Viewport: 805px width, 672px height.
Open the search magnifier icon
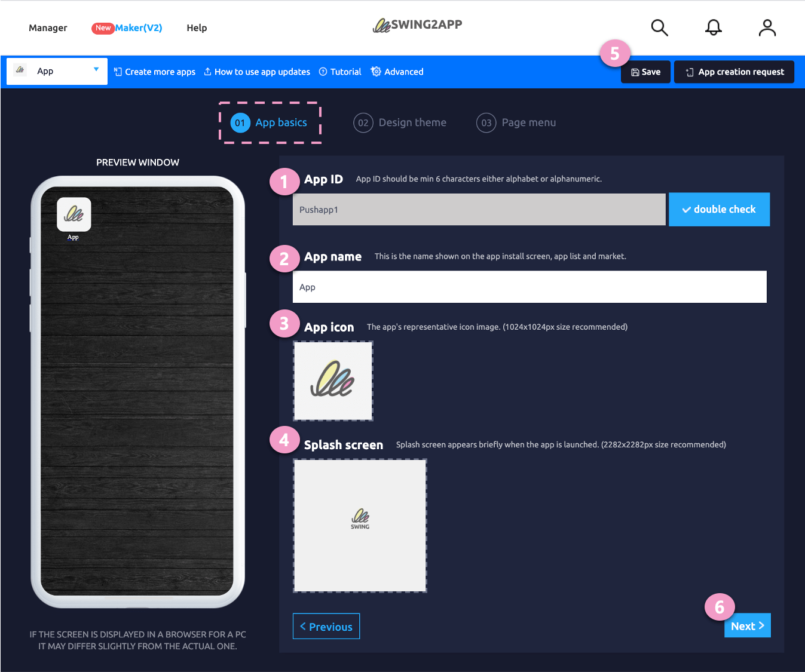659,28
